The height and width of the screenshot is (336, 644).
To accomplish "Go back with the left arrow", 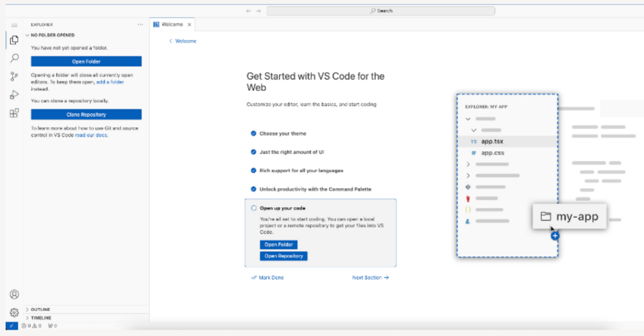I will pos(248,11).
